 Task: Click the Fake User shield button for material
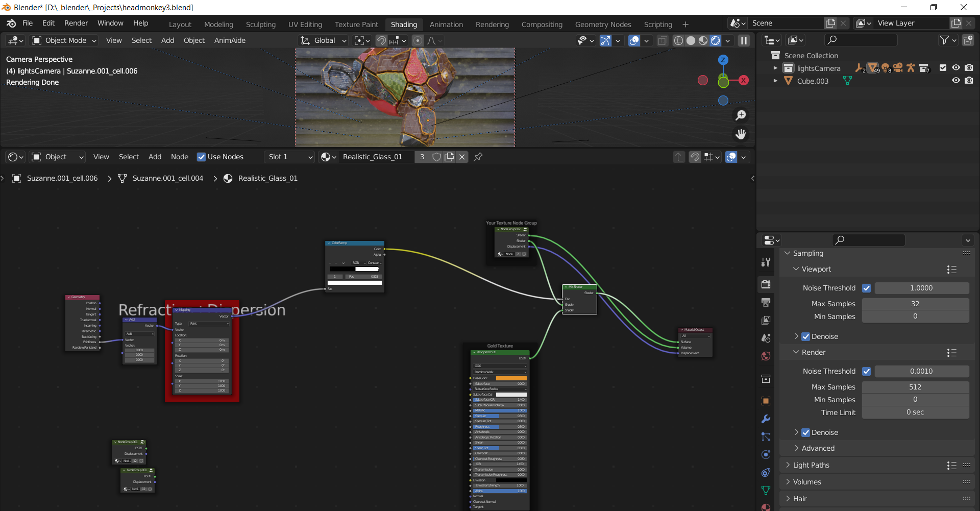click(436, 157)
